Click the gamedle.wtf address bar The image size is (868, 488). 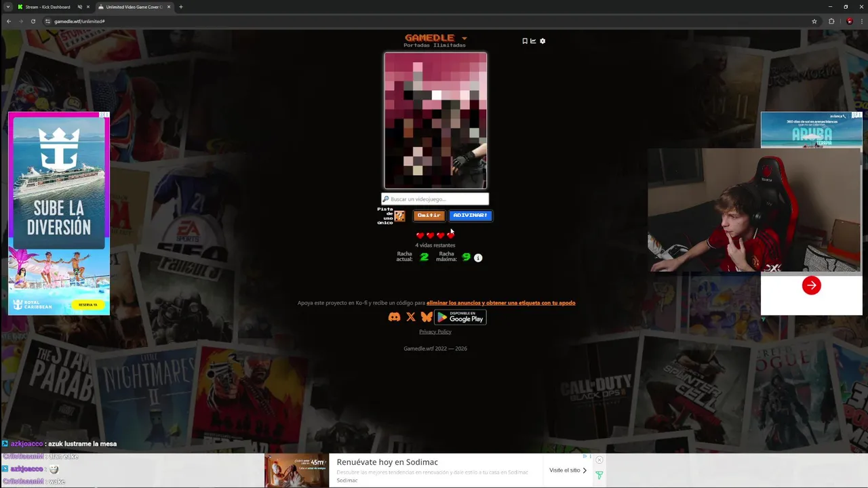tap(427, 21)
